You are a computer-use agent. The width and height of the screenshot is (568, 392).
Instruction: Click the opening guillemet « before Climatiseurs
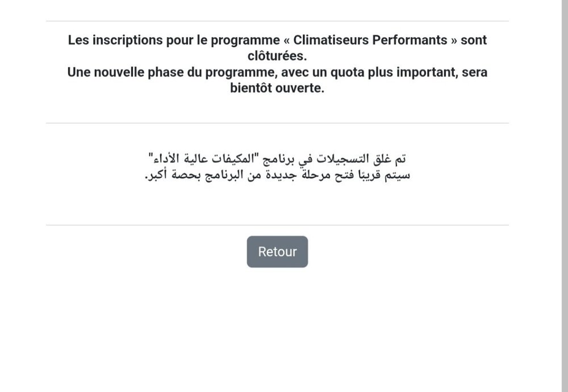coord(286,40)
